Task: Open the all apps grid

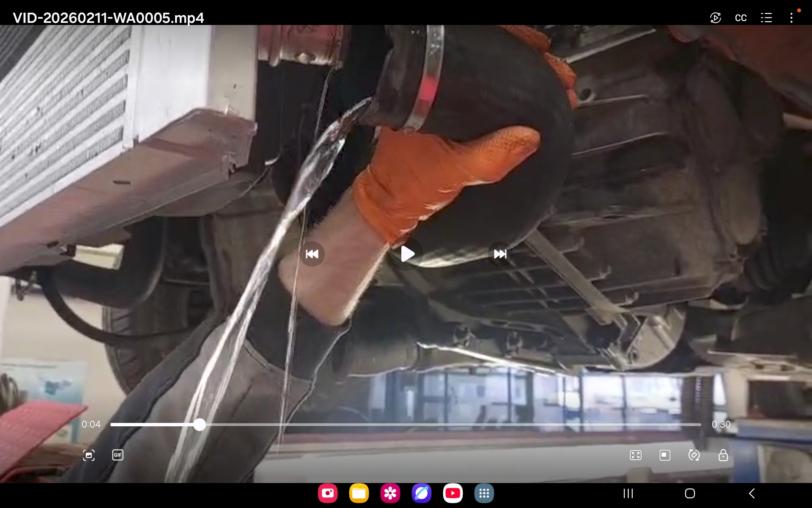Action: (x=484, y=493)
